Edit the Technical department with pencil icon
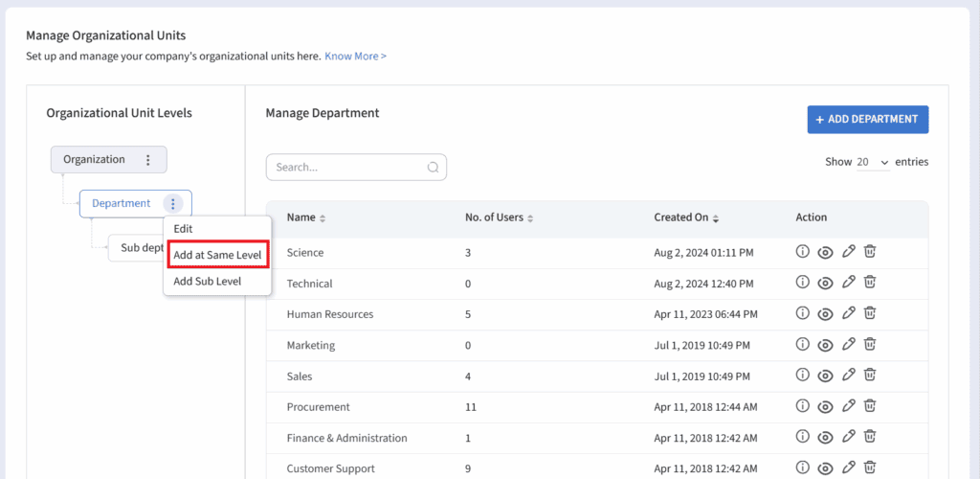 [x=848, y=283]
